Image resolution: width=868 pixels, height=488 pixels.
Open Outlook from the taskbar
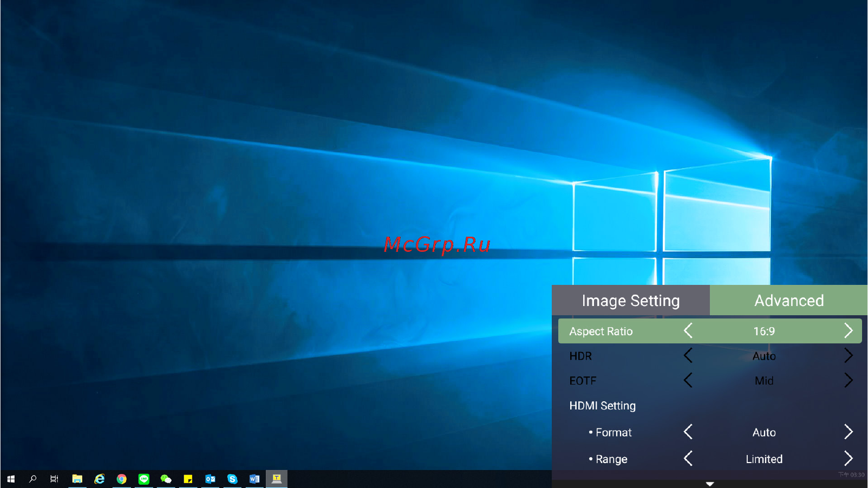pyautogui.click(x=210, y=479)
